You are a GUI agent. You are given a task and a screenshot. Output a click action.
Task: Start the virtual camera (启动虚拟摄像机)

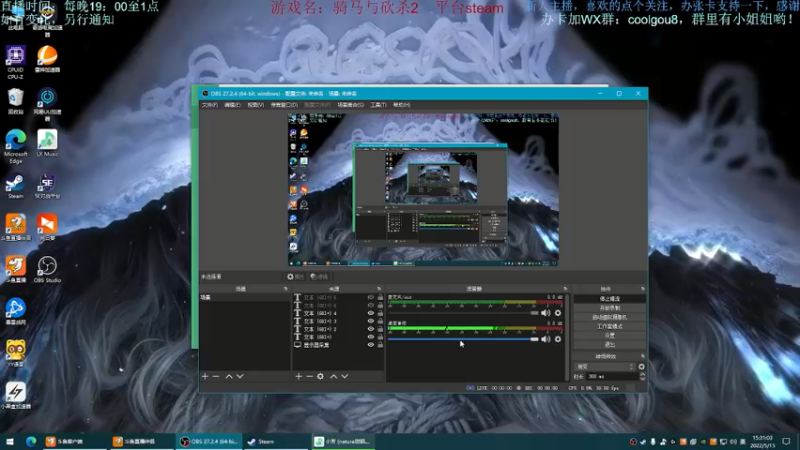[610, 317]
